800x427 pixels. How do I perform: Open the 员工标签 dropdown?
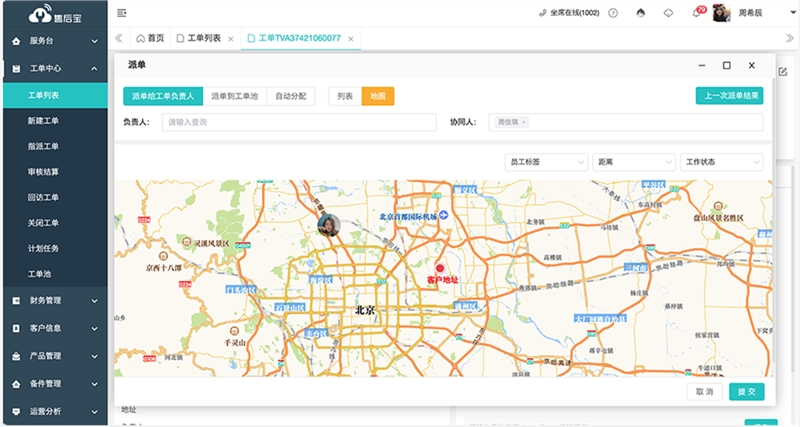pos(547,161)
